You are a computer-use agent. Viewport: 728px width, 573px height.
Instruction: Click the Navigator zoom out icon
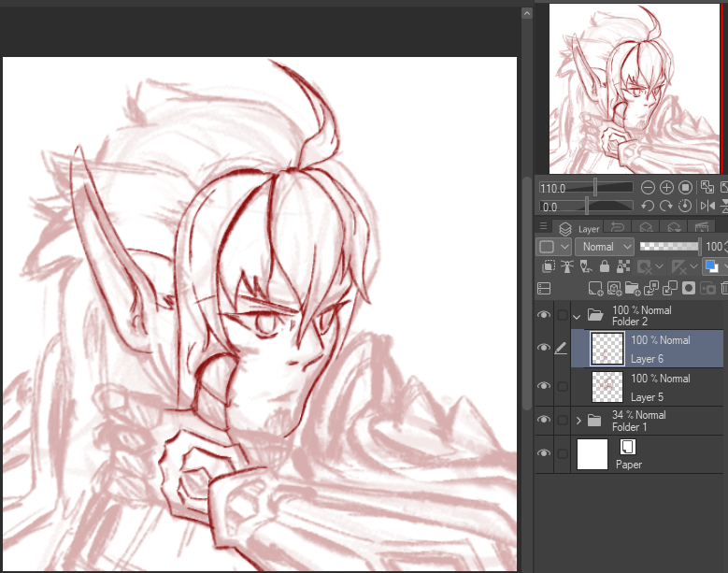point(648,188)
